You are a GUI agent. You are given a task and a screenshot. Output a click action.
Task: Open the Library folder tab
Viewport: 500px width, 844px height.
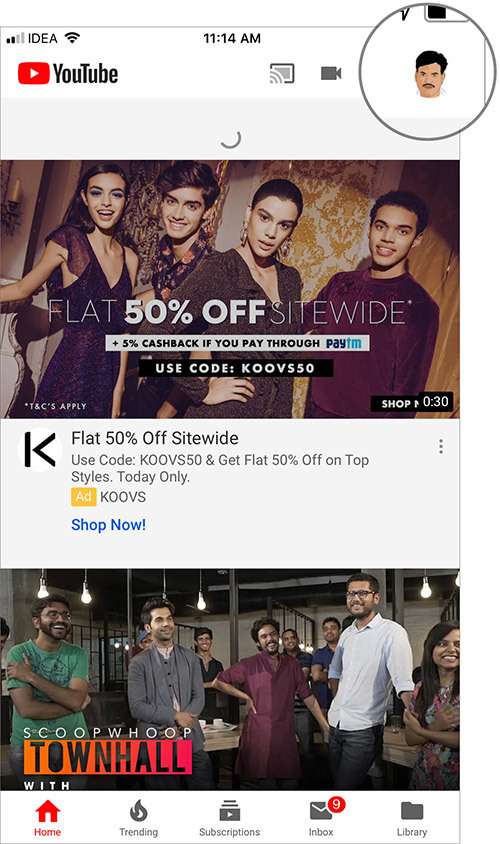pos(412,818)
